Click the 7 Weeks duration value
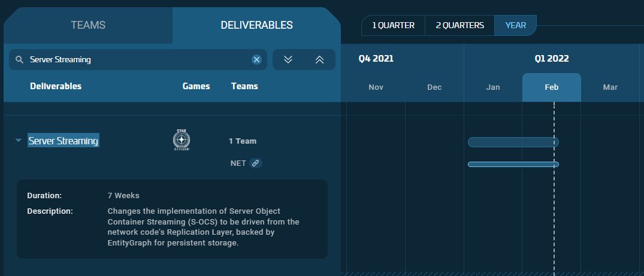The image size is (644, 276). 123,196
